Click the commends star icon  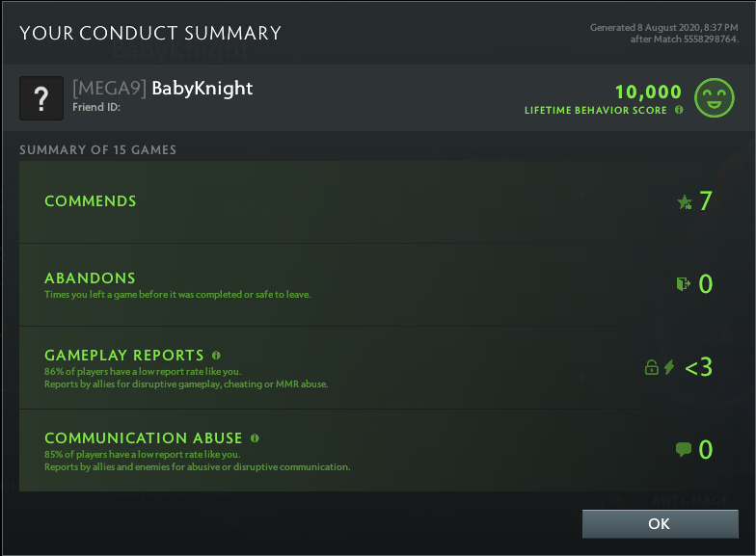click(685, 202)
